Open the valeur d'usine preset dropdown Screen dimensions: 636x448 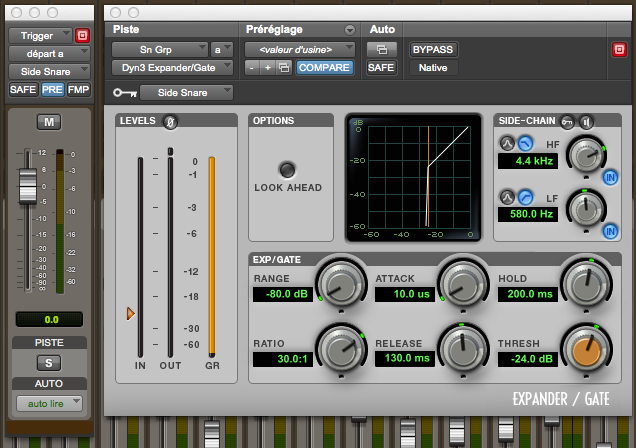coord(300,49)
